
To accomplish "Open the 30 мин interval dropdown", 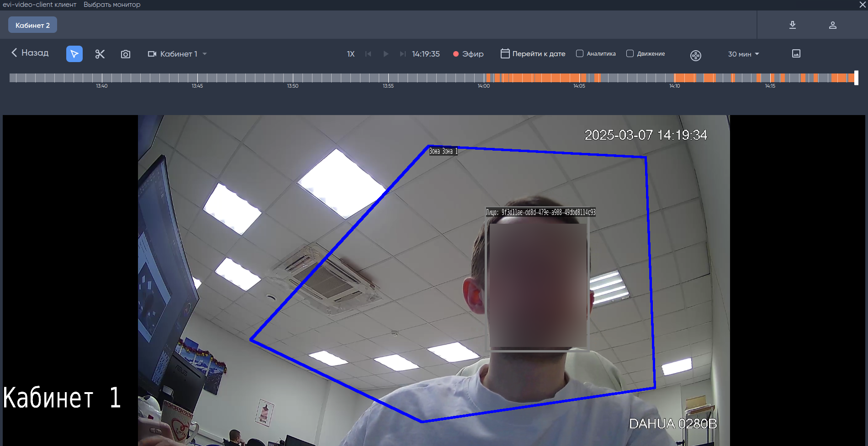I will click(743, 54).
